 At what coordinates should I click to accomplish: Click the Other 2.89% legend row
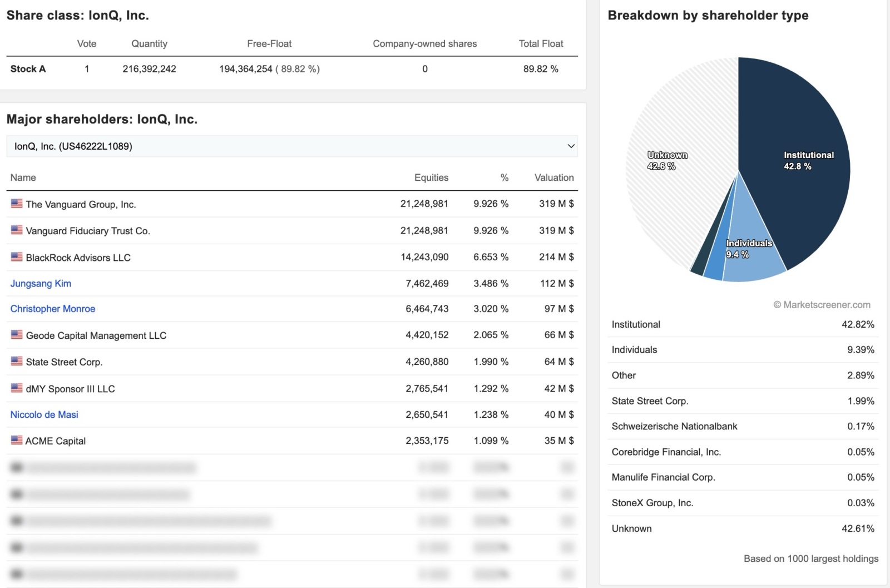pyautogui.click(x=743, y=375)
